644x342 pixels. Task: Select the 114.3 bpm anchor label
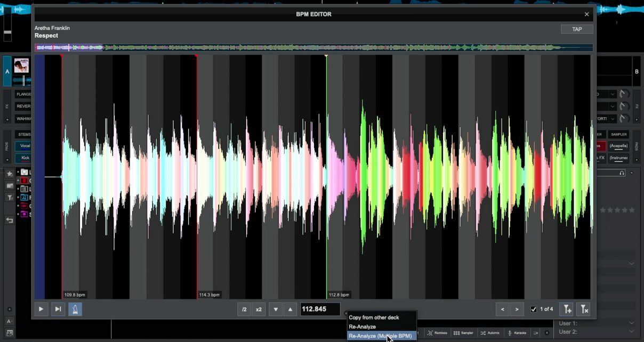[x=210, y=295]
